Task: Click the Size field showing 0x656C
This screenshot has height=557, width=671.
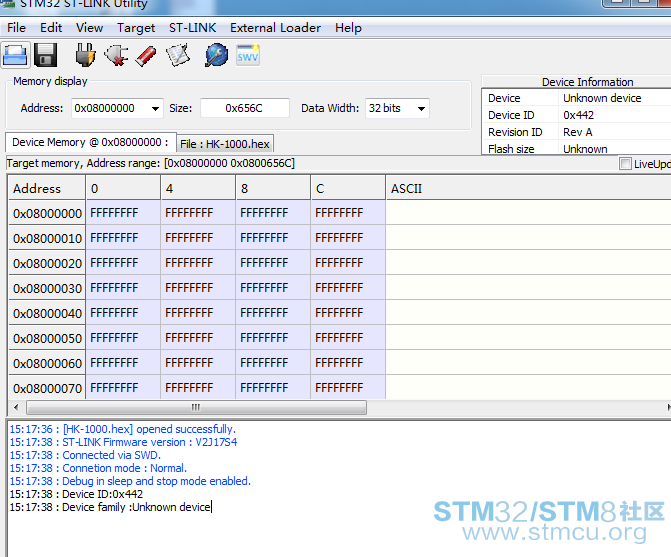Action: click(244, 108)
